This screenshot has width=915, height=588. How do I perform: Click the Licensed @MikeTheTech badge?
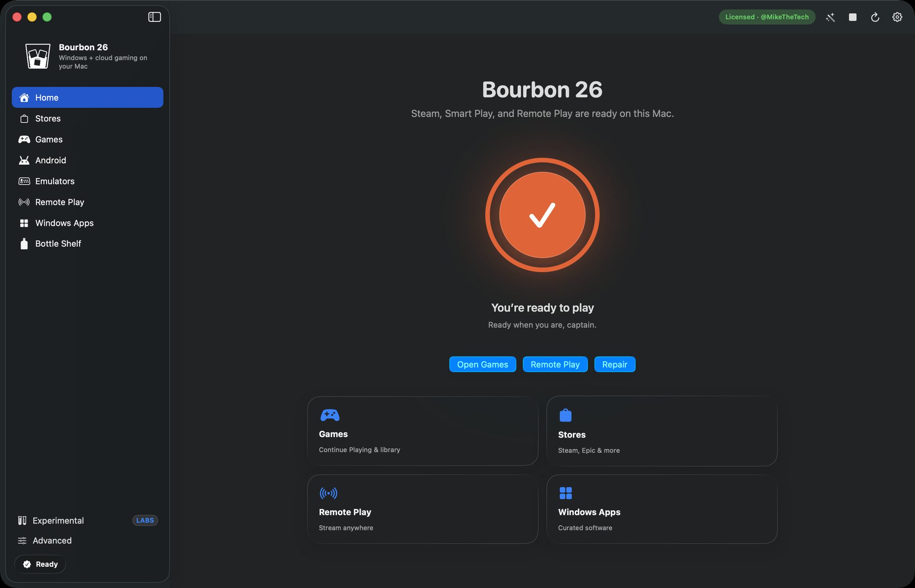point(767,17)
